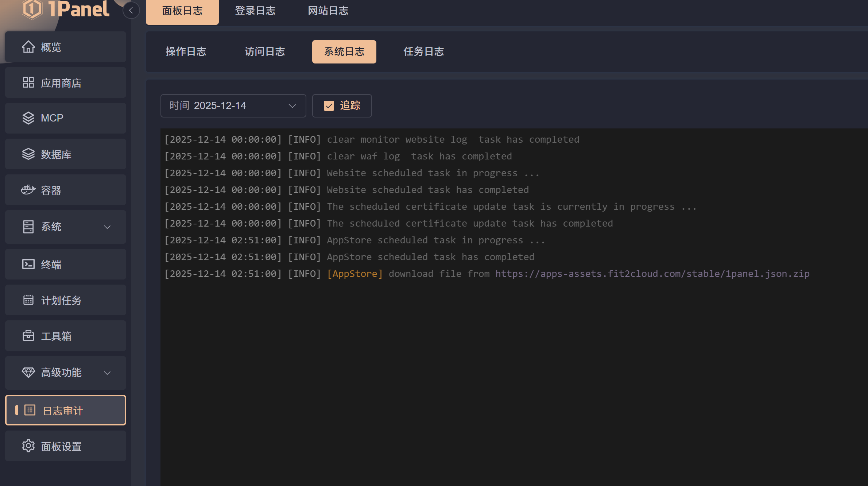Click the 日志审计 sidebar item

(66, 410)
